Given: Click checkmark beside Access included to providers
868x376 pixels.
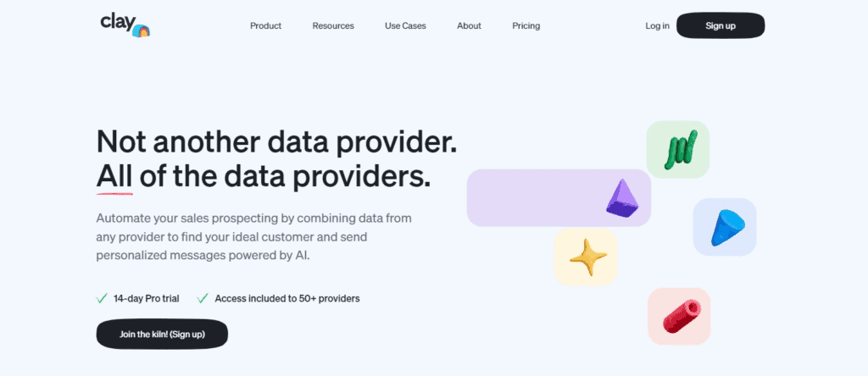Looking at the screenshot, I should [203, 299].
